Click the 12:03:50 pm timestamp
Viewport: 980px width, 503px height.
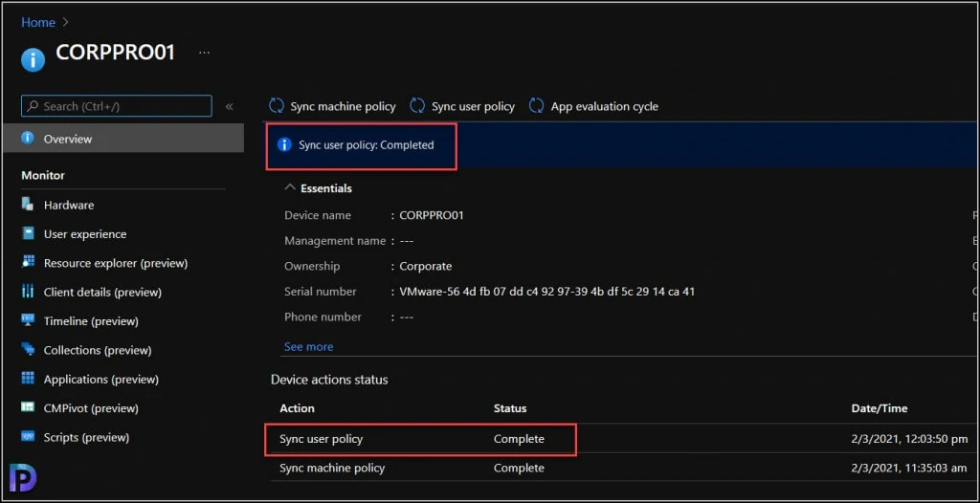pyautogui.click(x=909, y=439)
